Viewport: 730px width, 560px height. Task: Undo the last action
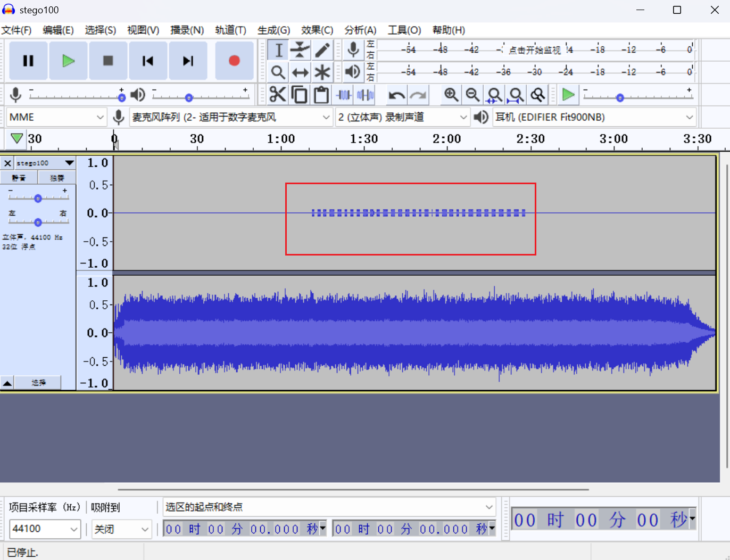point(396,95)
